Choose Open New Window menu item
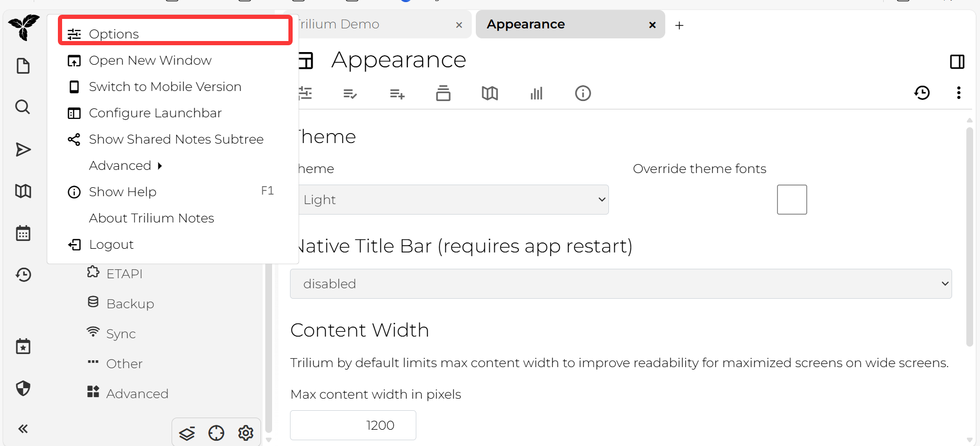 [173, 60]
